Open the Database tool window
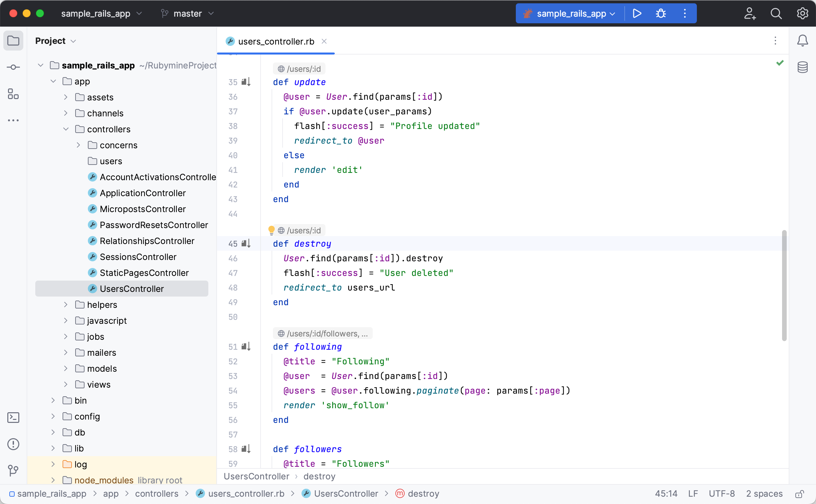Image resolution: width=816 pixels, height=504 pixels. click(802, 67)
